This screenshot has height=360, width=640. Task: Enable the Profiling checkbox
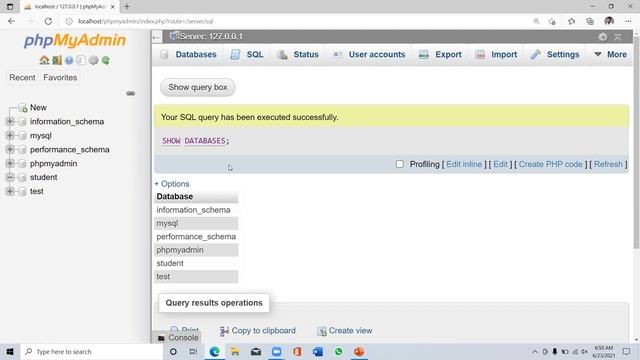(400, 164)
